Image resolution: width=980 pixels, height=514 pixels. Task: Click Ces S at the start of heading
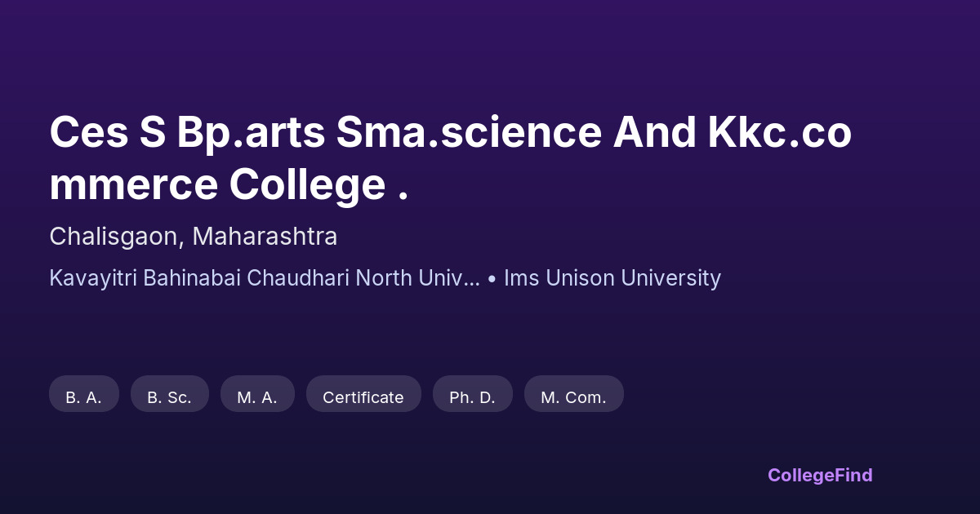pos(107,133)
